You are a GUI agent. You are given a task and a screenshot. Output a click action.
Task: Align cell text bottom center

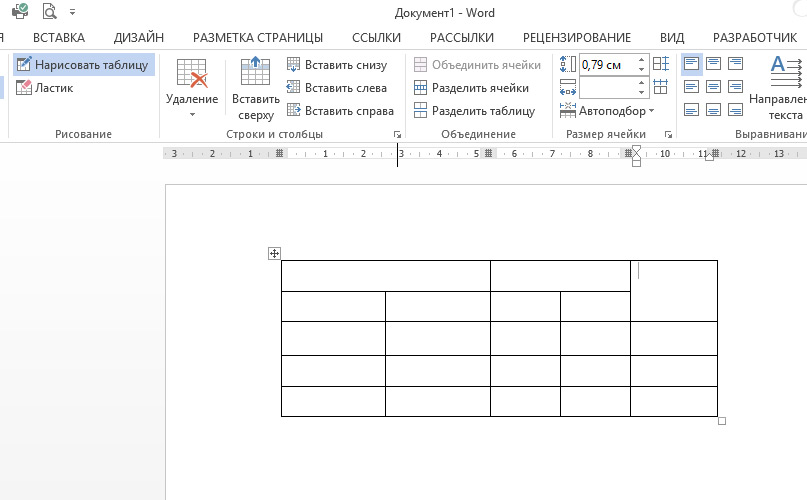click(713, 110)
